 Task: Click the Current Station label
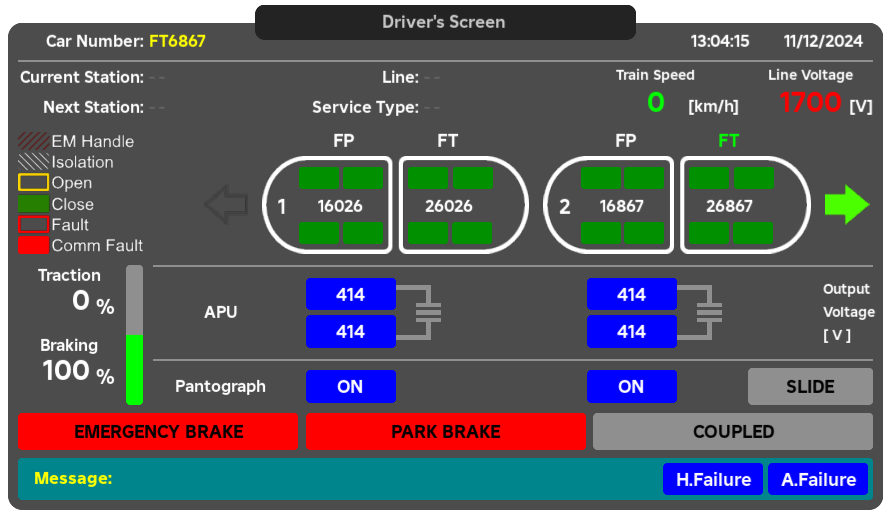[82, 77]
